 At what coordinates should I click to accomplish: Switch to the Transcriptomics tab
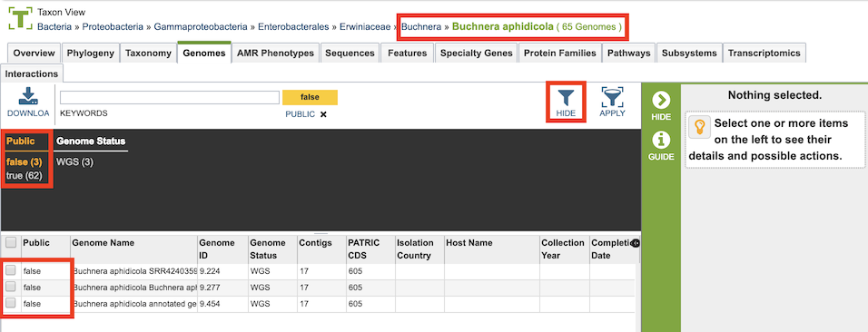coord(764,54)
